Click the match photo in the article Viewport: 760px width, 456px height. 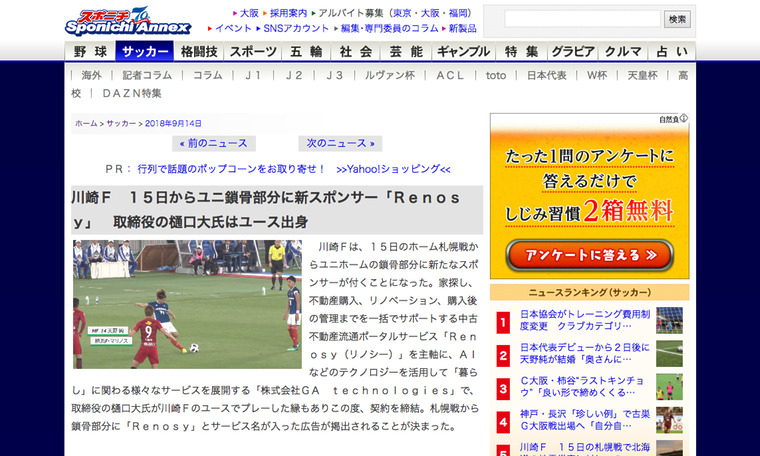pos(187,304)
